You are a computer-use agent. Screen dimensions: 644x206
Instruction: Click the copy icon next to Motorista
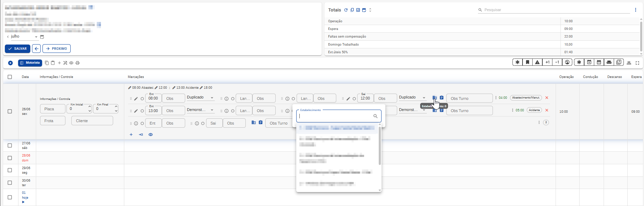tap(47, 63)
